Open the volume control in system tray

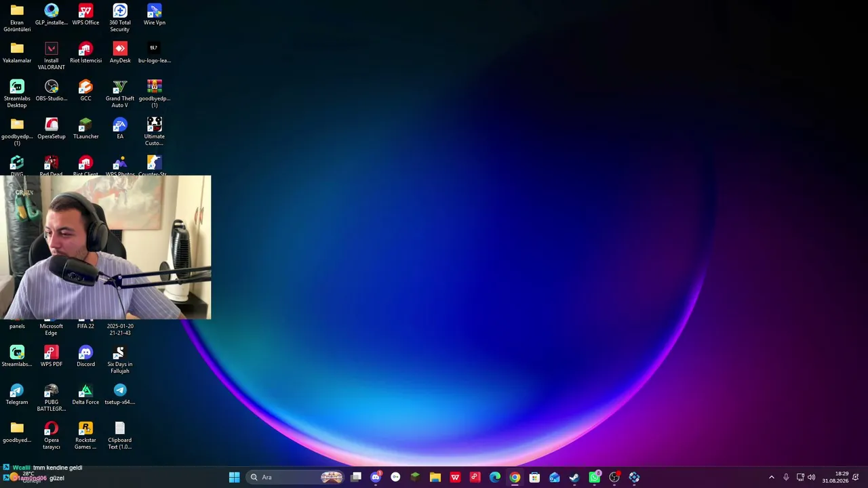click(812, 477)
